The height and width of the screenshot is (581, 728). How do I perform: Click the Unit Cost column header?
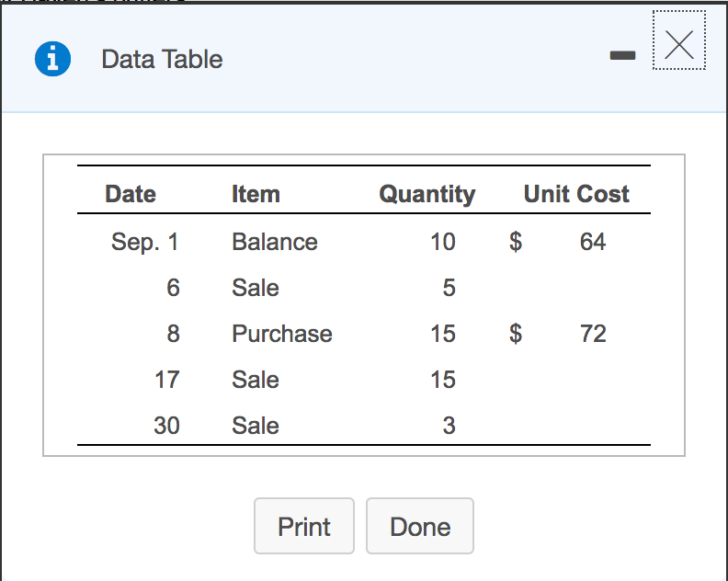click(576, 194)
